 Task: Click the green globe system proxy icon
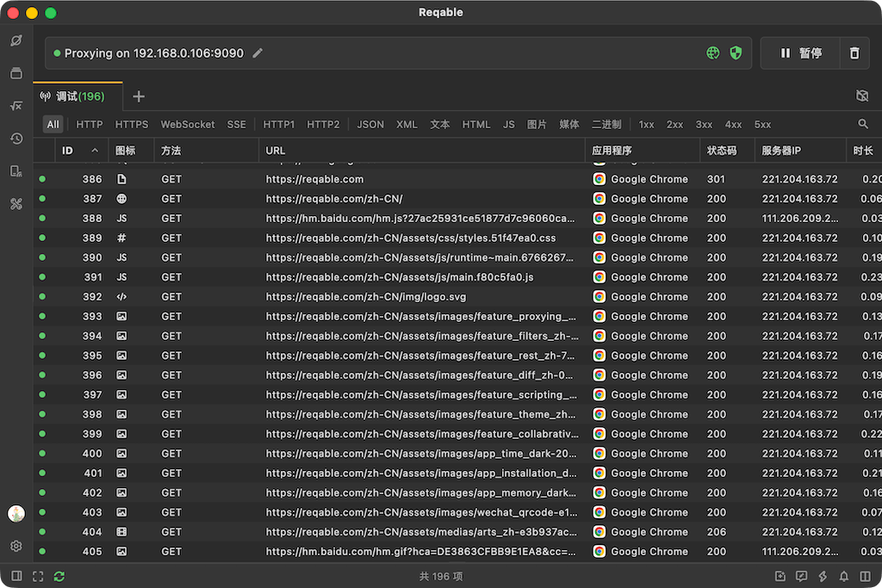point(712,53)
